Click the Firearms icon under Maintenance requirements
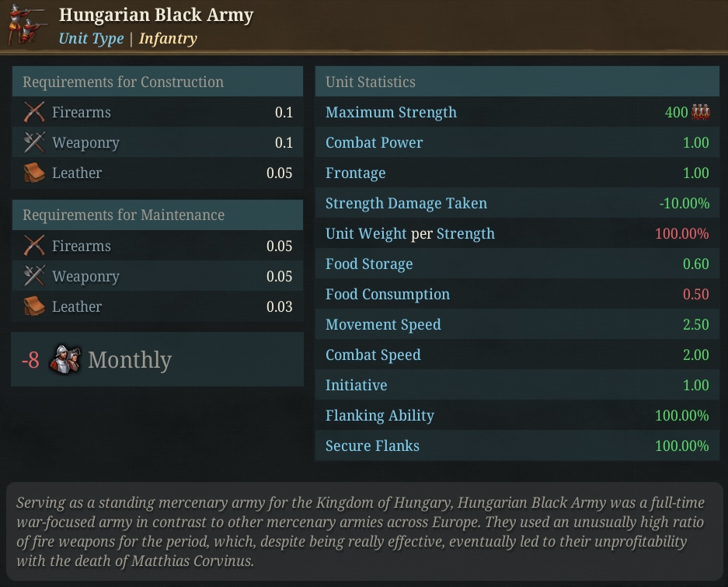 (x=34, y=246)
